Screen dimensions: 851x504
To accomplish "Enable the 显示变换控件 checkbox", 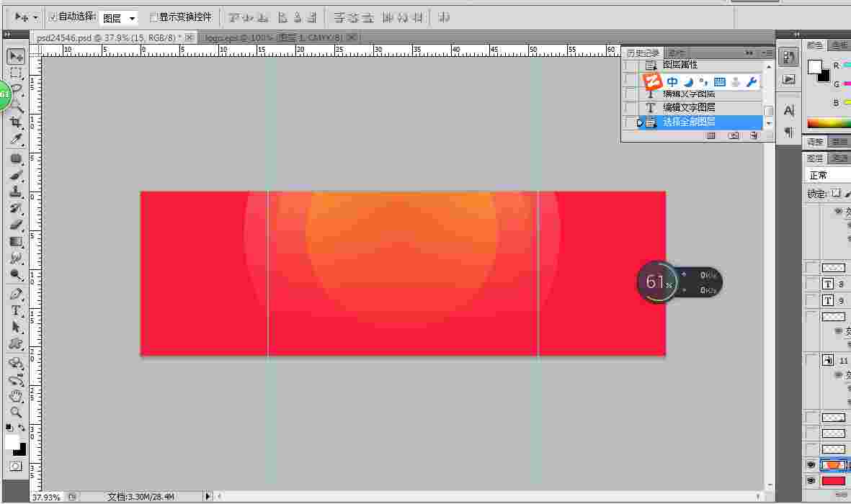I will [x=153, y=17].
